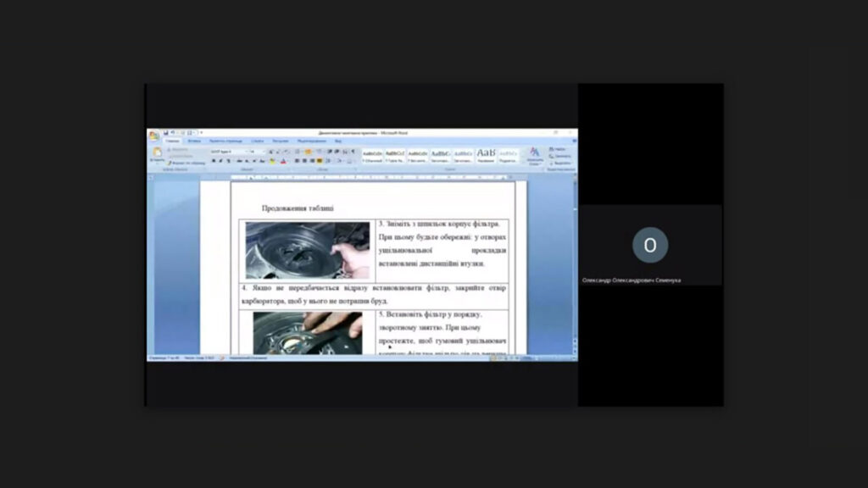Click the Продовження таблиці heading text
868x488 pixels.
coord(298,208)
